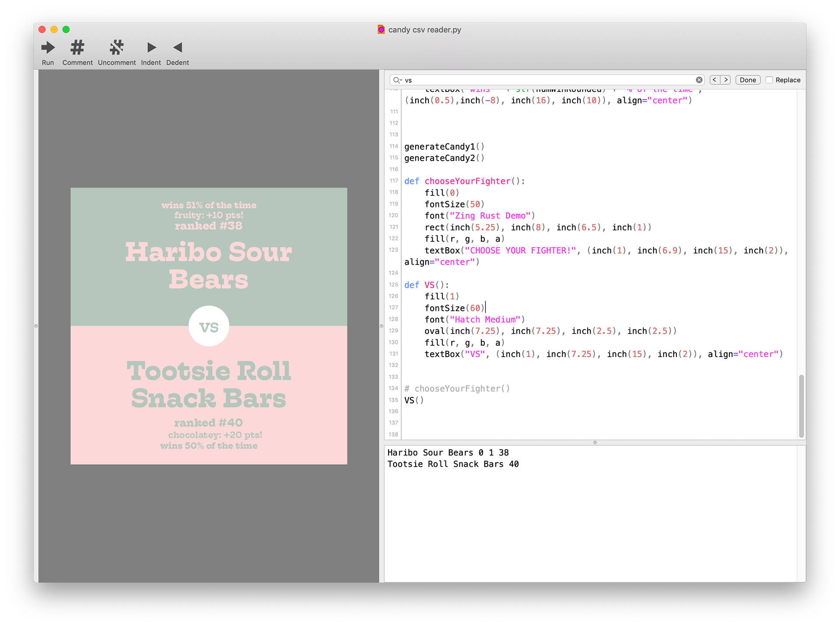Clear the search field with the x icon
Image resolution: width=840 pixels, height=627 pixels.
[699, 80]
